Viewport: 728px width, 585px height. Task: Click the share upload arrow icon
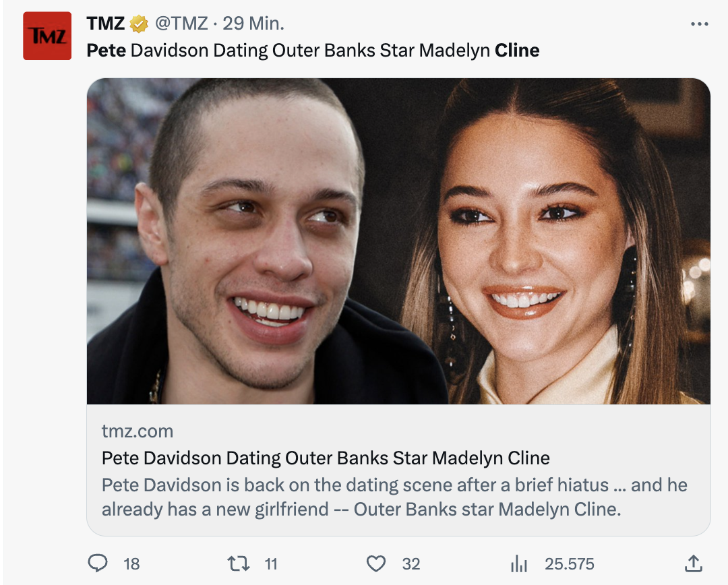pos(693,563)
